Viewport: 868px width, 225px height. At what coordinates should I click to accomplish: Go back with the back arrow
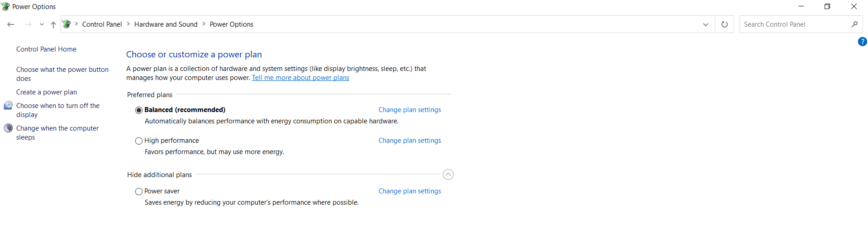11,24
